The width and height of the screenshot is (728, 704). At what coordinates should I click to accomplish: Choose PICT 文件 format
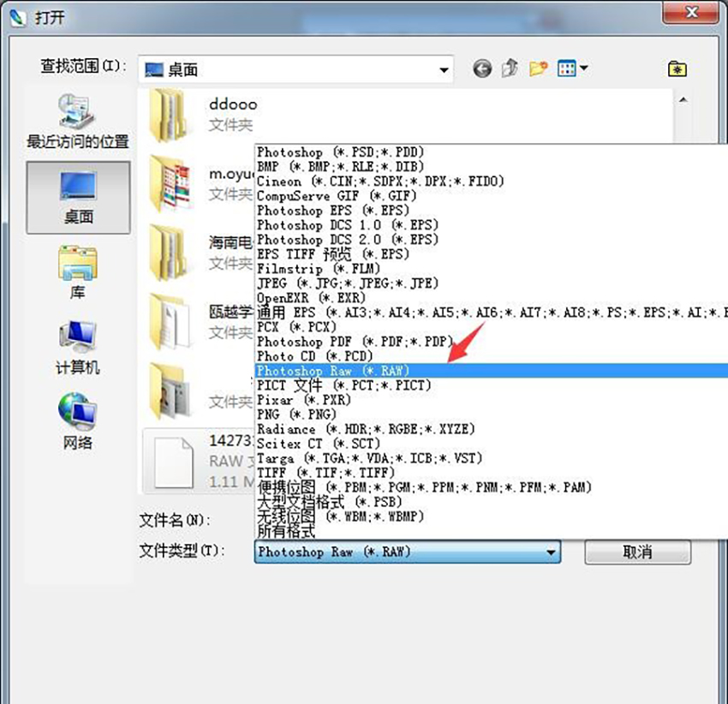(x=492, y=385)
